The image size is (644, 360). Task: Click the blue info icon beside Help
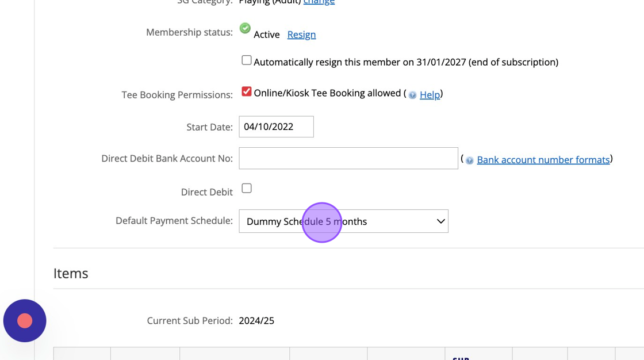tap(412, 95)
